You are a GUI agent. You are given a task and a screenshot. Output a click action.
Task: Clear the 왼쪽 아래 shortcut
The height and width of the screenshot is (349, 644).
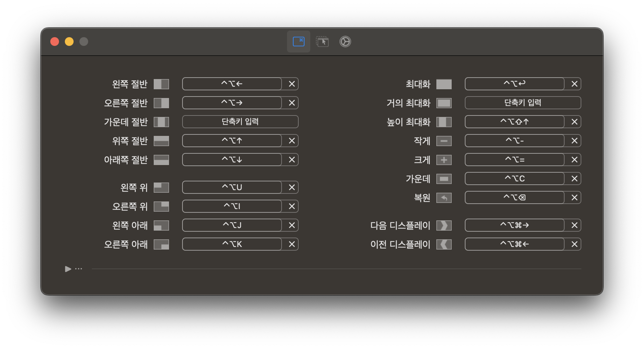click(292, 225)
